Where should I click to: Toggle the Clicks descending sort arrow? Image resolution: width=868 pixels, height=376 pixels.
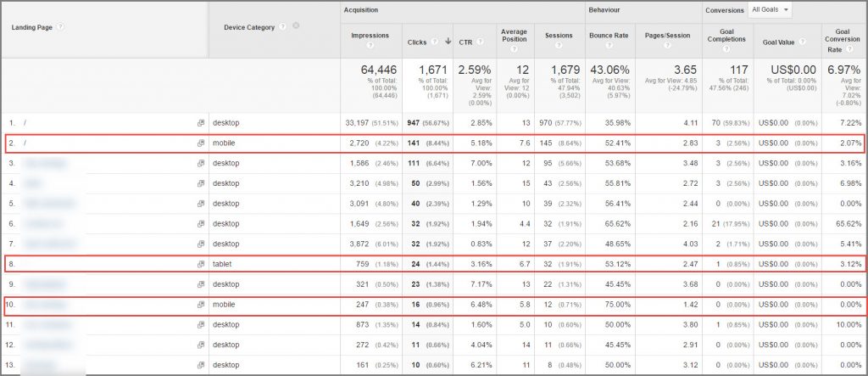point(448,41)
